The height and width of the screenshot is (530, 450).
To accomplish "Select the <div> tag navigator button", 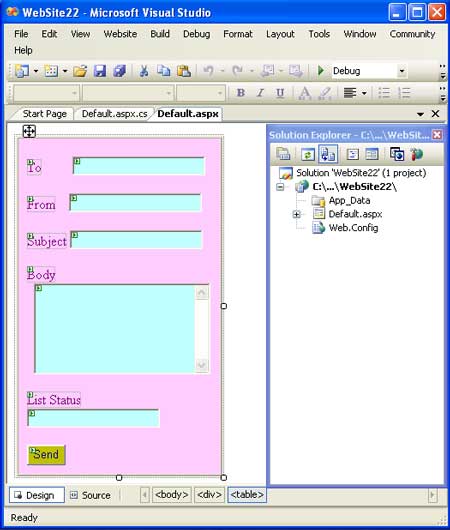I will coord(209,495).
